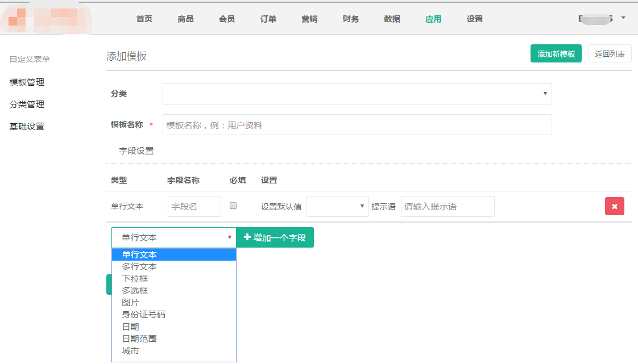Open the 设置默认值 default value dropdown

click(x=338, y=207)
